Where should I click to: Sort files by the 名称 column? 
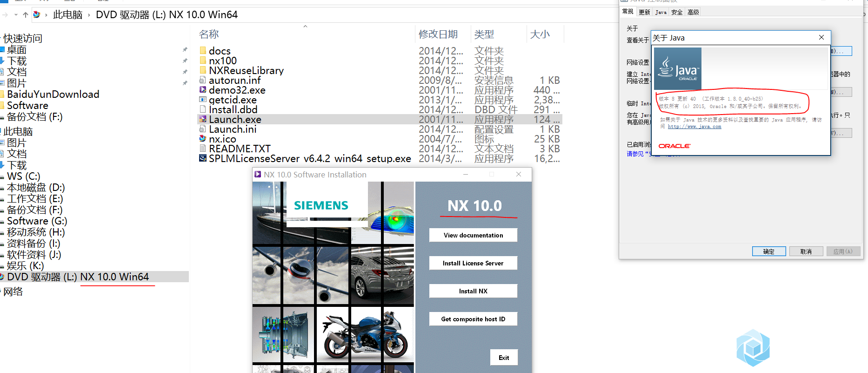coord(209,34)
